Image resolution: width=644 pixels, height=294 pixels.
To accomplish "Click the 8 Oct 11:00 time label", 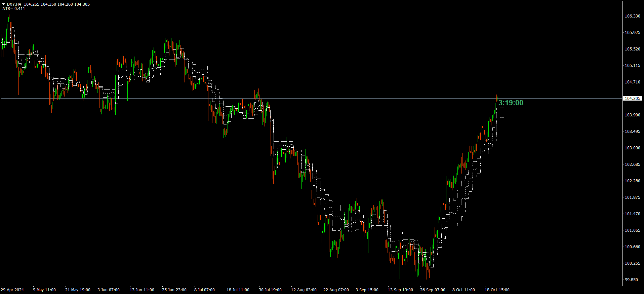I will click(464, 290).
